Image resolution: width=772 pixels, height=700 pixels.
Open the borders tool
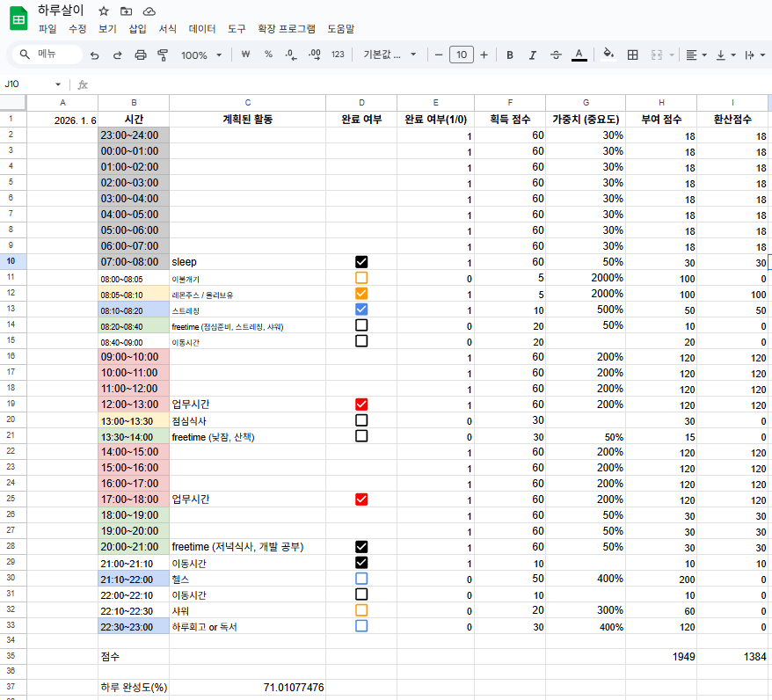coord(633,55)
